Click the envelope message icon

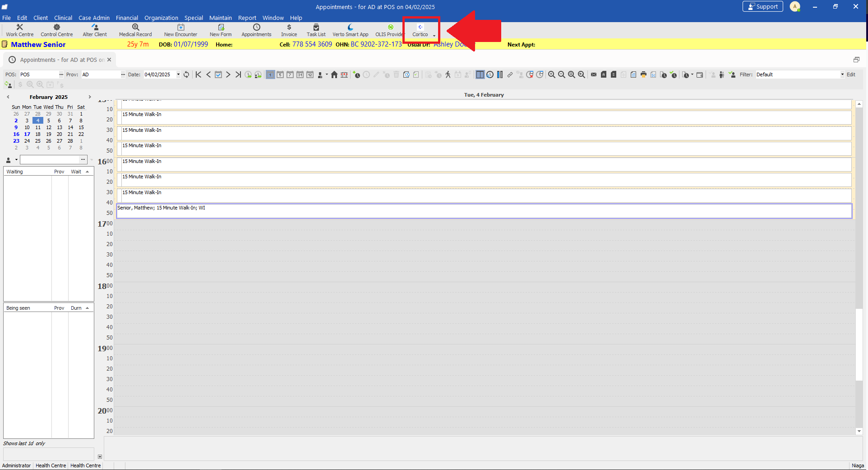click(x=594, y=74)
